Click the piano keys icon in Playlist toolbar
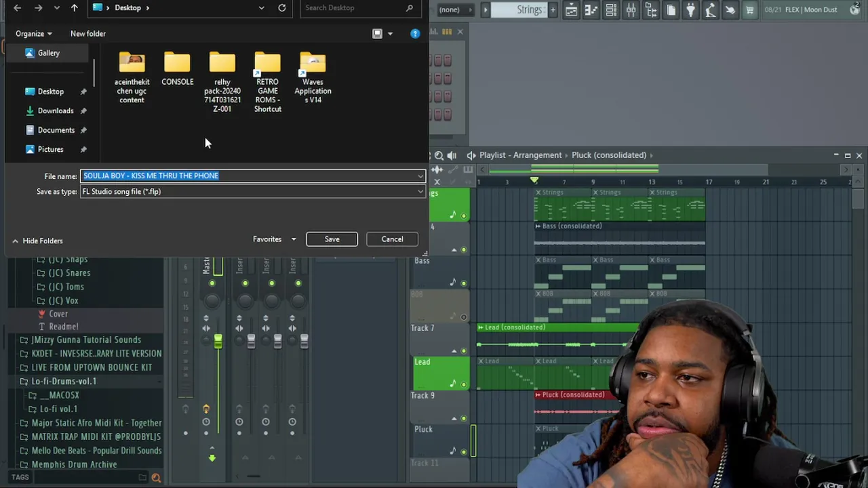Image resolution: width=868 pixels, height=488 pixels. [468, 169]
